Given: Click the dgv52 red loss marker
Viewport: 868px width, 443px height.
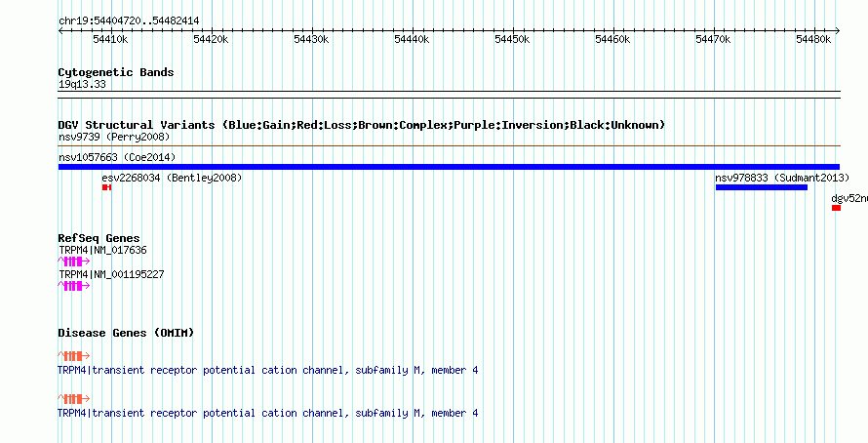Looking at the screenshot, I should point(836,208).
